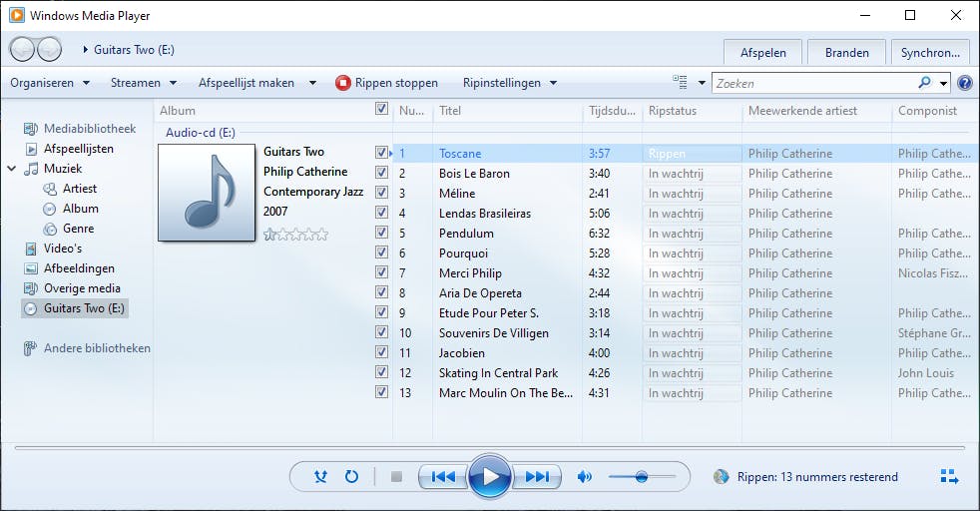Click the Nu... track number header
This screenshot has height=511, width=980.
point(412,111)
